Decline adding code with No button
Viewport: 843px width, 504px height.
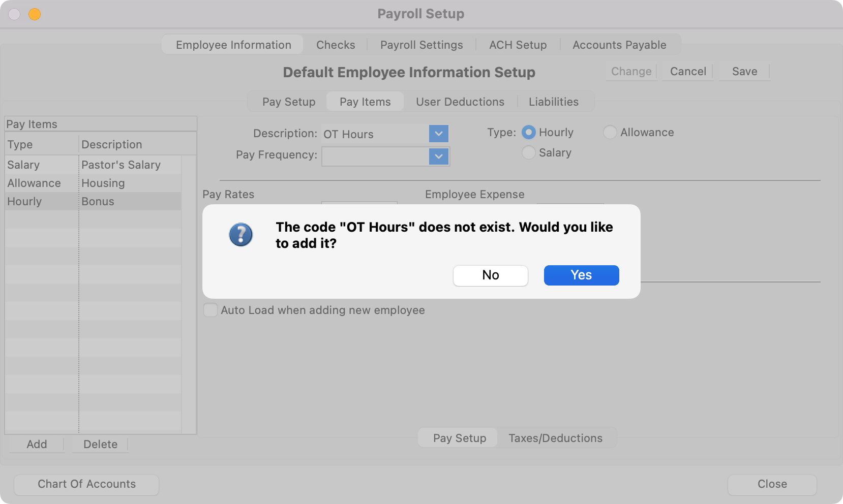point(490,275)
